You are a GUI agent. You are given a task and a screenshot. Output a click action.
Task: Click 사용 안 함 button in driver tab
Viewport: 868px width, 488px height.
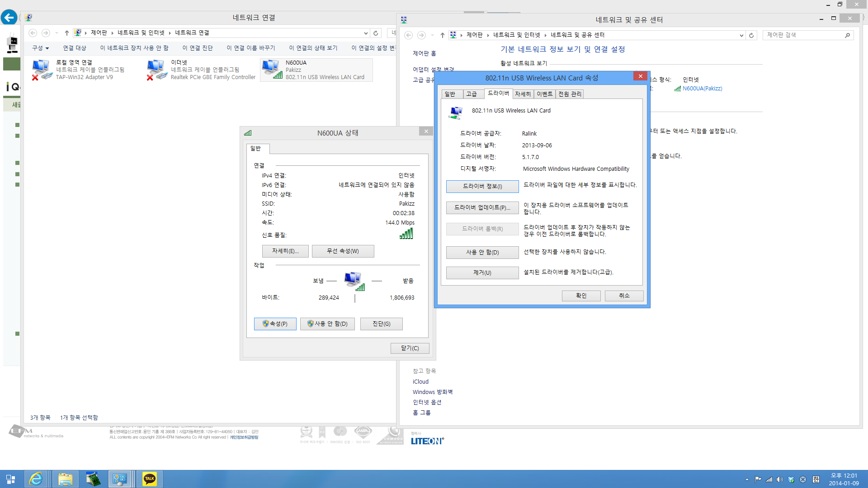coord(482,253)
